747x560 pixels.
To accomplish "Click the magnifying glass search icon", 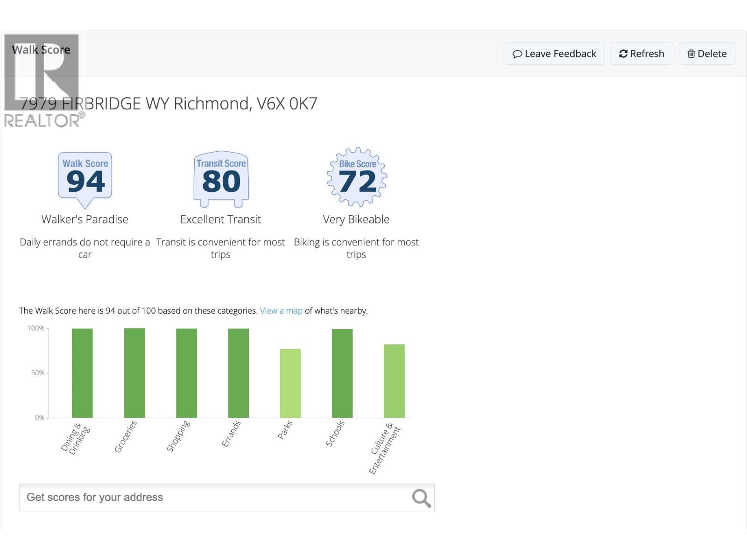I will pos(421,498).
